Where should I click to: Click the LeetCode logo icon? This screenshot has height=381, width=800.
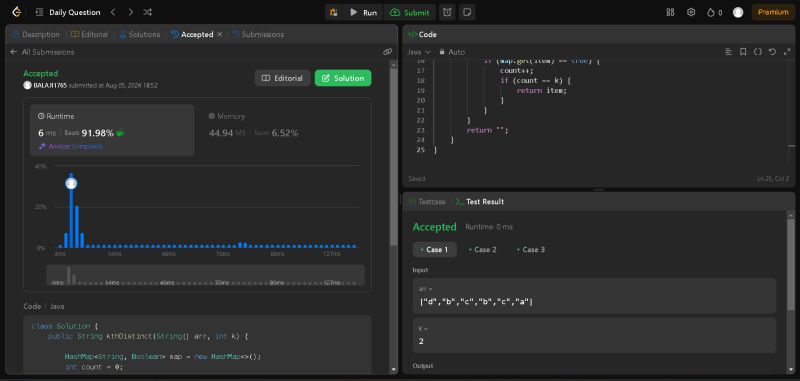click(x=16, y=12)
